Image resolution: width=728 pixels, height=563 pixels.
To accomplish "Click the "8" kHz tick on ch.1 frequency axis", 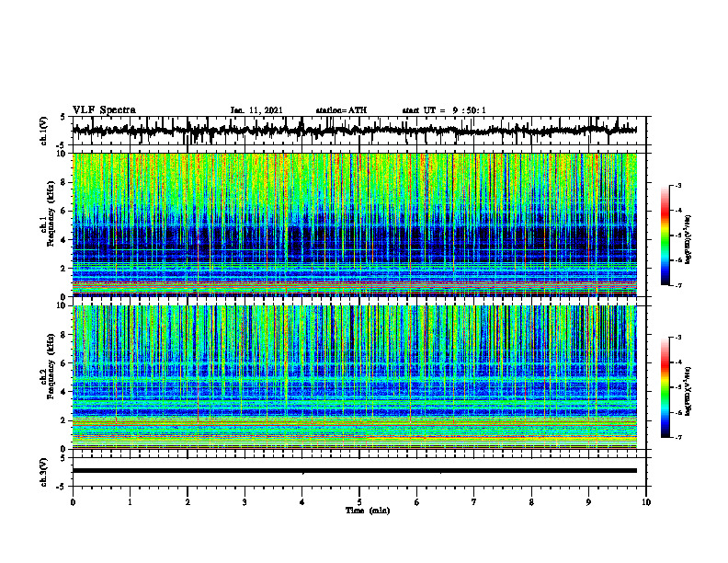I will point(65,182).
